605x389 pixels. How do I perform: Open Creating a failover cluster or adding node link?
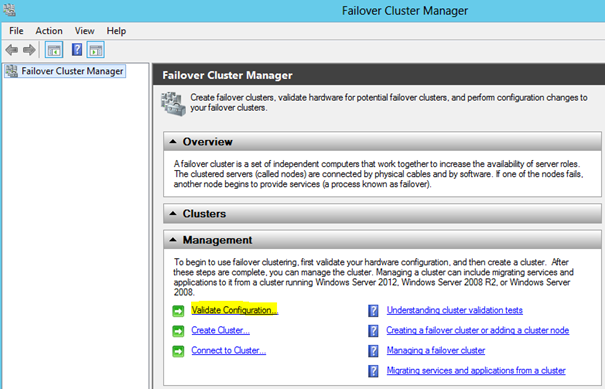[478, 330]
